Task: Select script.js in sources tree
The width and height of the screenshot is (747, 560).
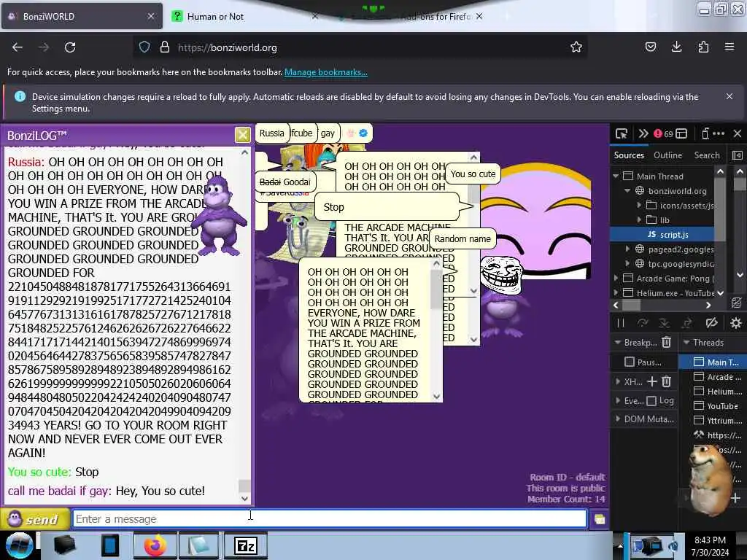Action: pos(663,234)
